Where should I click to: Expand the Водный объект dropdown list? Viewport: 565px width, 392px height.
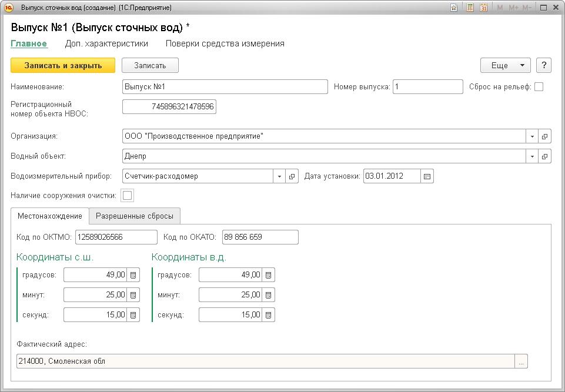tap(532, 156)
